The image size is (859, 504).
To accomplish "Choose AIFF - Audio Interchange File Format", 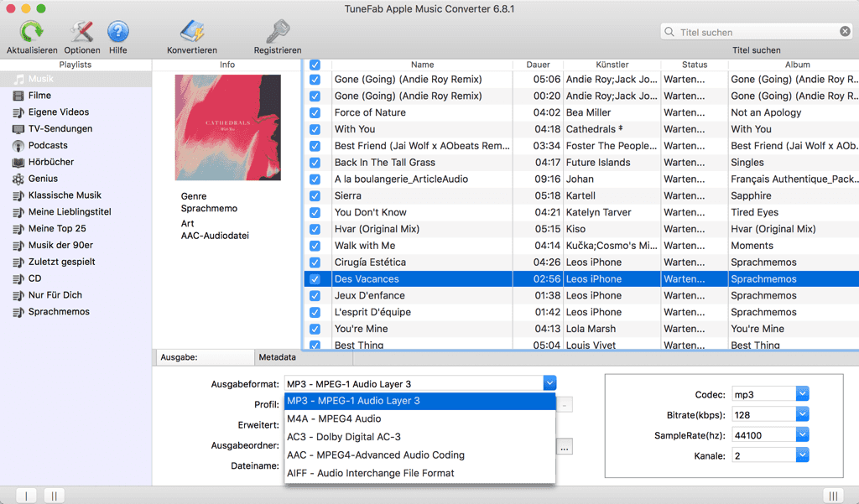I will (420, 473).
